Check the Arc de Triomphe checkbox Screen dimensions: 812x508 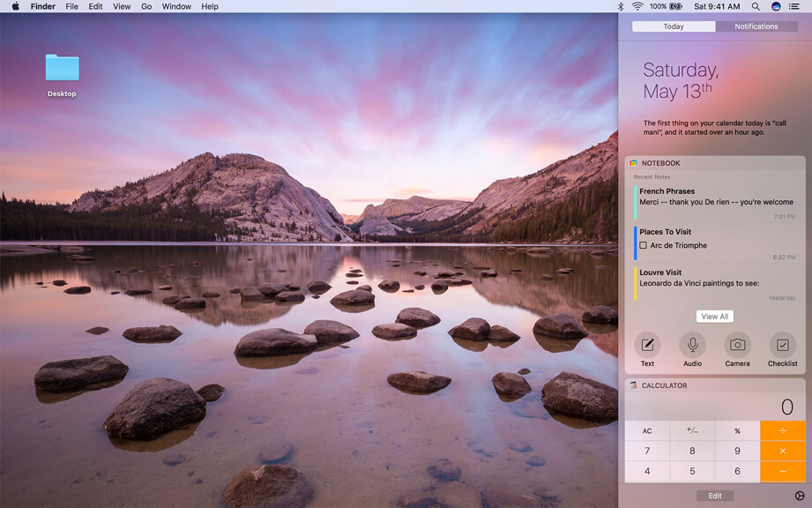tap(643, 245)
